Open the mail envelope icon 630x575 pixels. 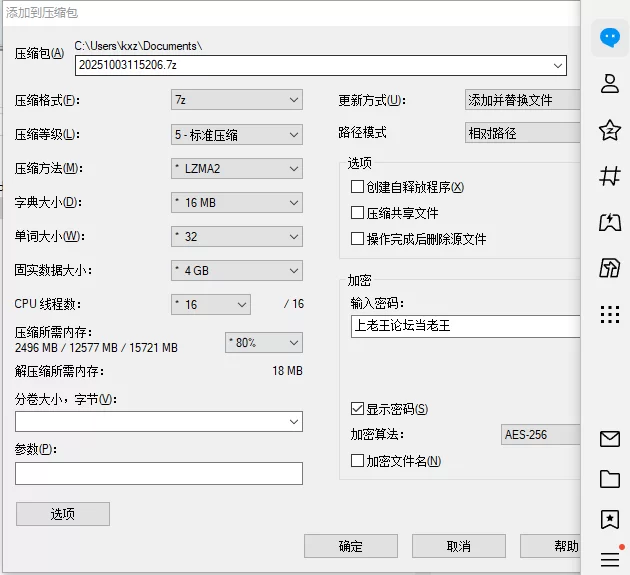pos(609,438)
